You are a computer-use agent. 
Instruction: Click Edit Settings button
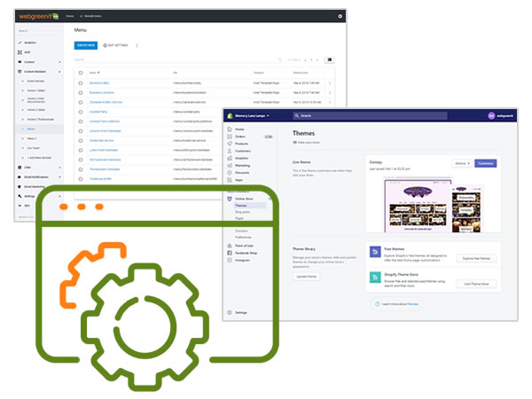115,45
